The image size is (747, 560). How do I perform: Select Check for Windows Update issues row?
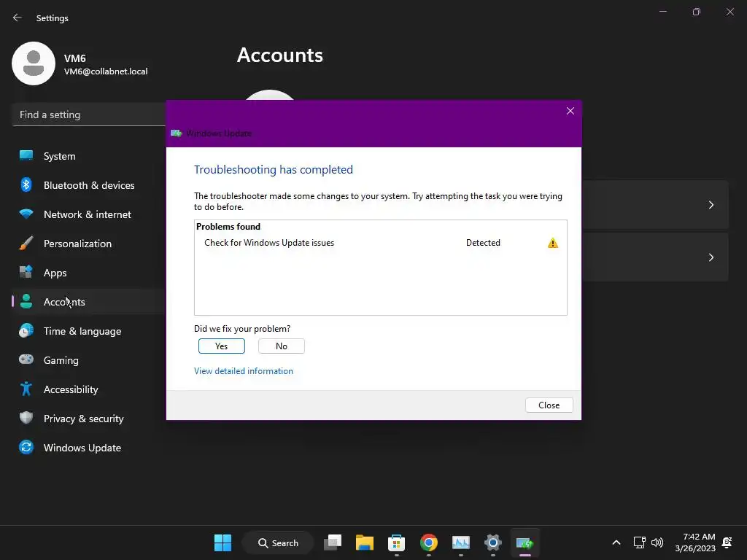tap(381, 243)
